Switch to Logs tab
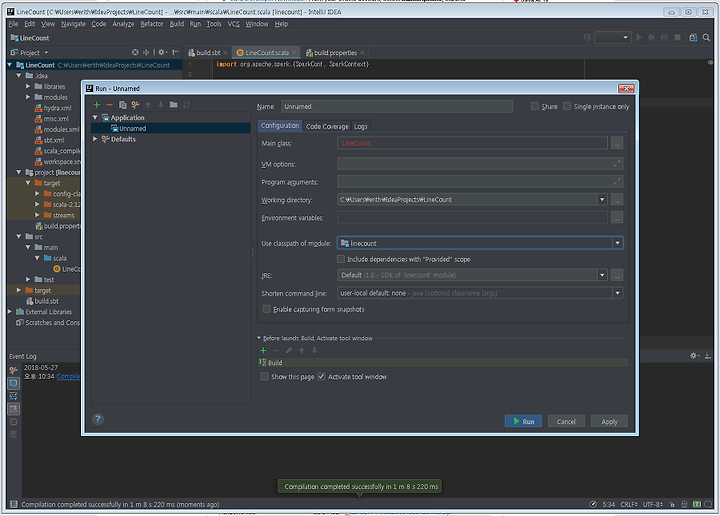The image size is (720, 516). 360,126
